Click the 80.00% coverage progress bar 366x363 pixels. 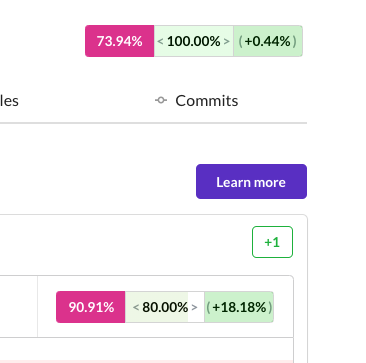click(165, 307)
